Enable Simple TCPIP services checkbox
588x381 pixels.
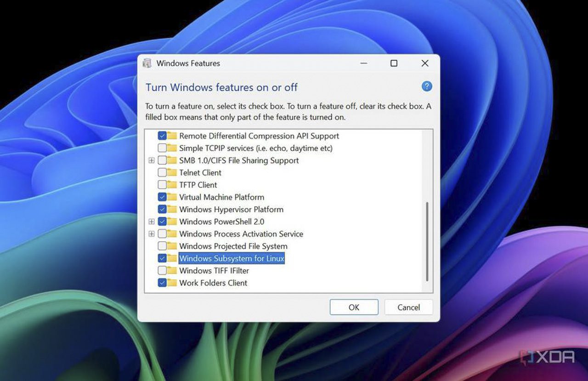[162, 148]
